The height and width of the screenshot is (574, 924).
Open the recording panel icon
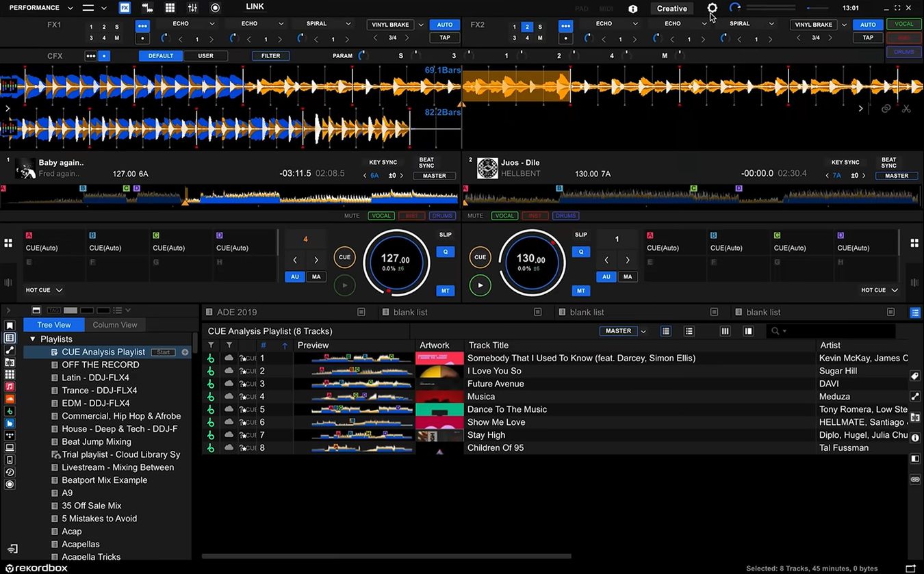tap(215, 8)
